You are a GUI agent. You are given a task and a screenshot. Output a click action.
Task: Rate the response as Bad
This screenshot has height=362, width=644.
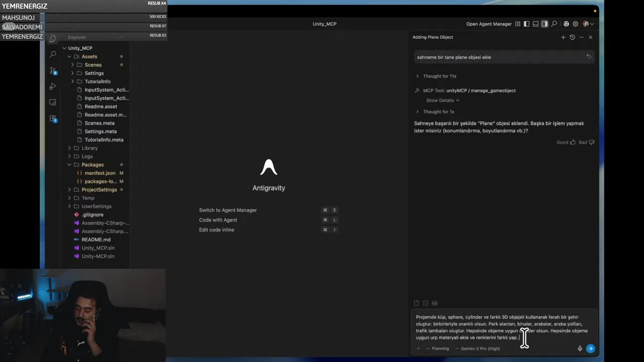586,142
